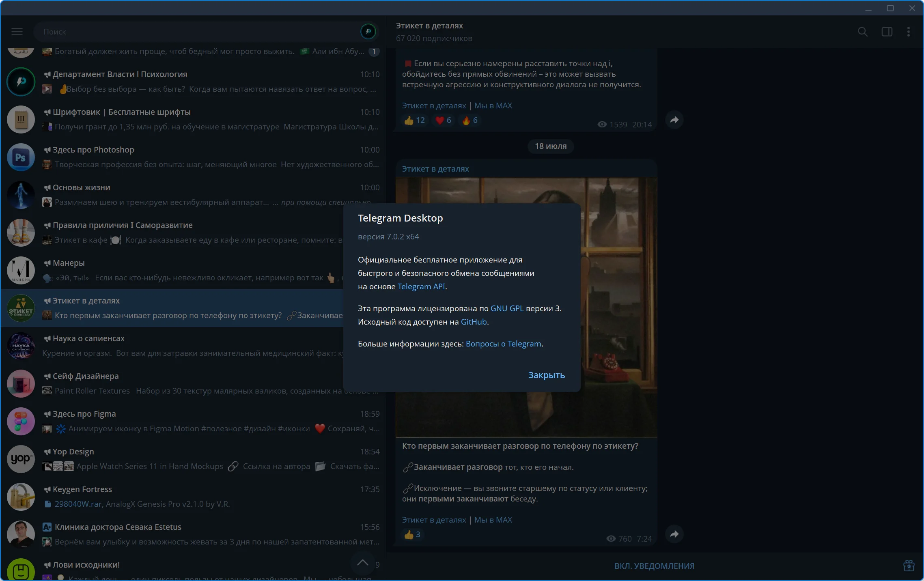
Task: Select Этикет в деталях in chat list
Action: point(172,308)
